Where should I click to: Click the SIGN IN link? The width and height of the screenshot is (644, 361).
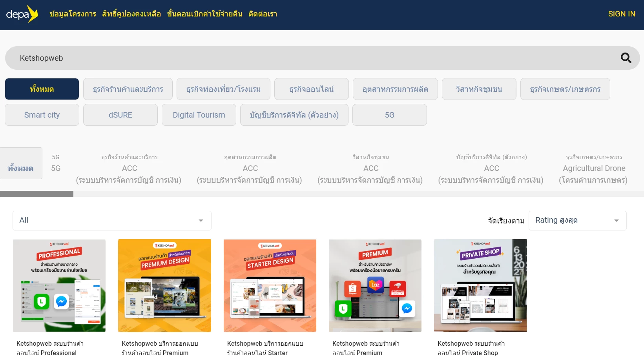pyautogui.click(x=621, y=14)
